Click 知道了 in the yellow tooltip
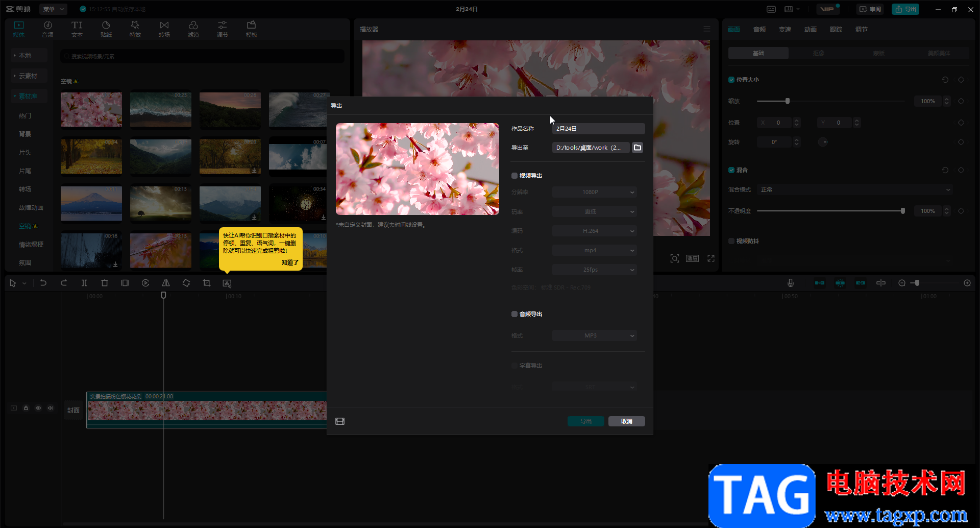This screenshot has height=528, width=980. click(290, 262)
